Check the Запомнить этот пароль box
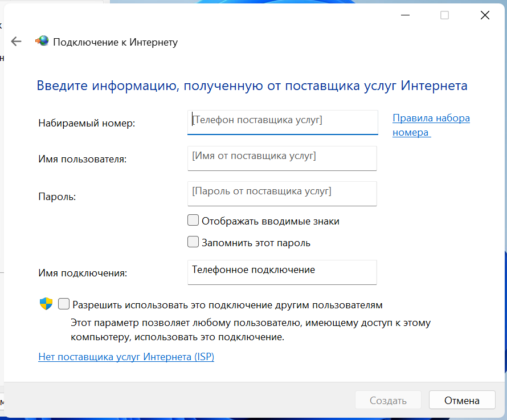The image size is (507, 420). click(x=193, y=242)
